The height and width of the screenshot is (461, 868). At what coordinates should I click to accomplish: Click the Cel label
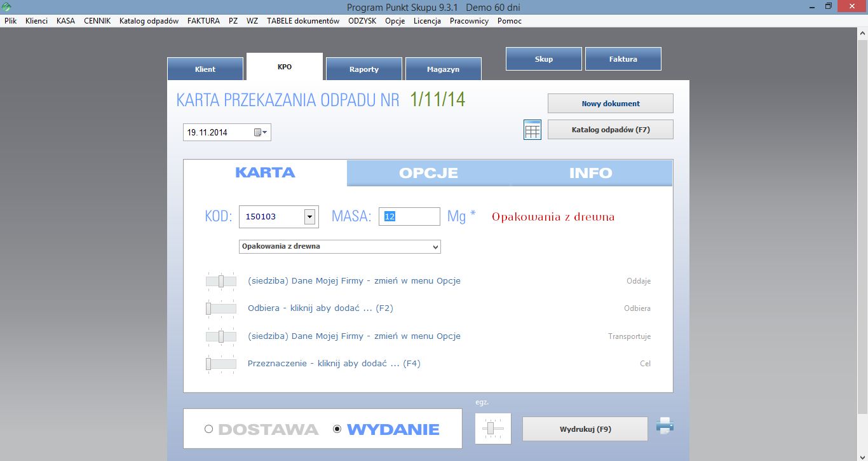(645, 364)
